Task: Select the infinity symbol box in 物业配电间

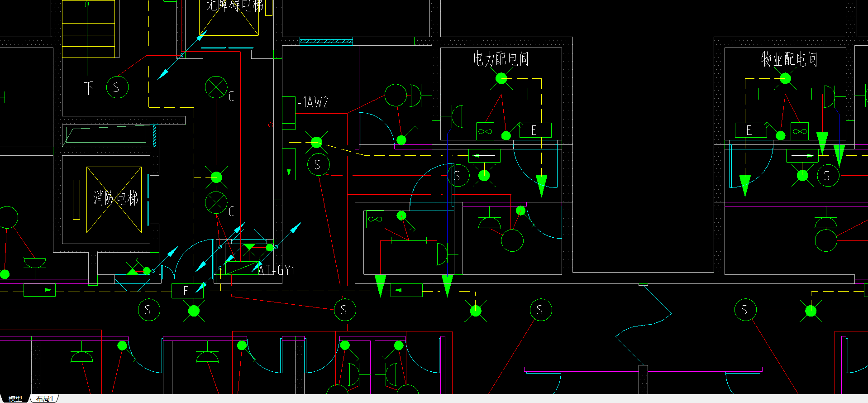Action: 800,131
